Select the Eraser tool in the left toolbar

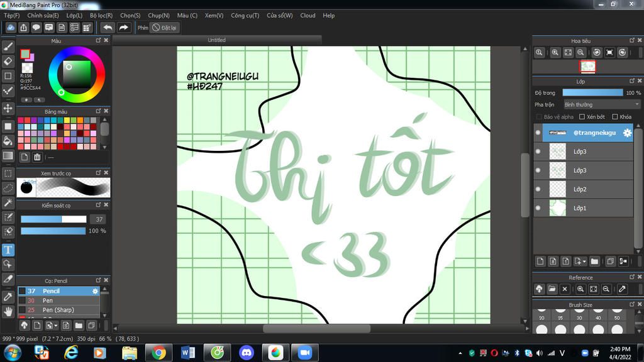click(x=8, y=61)
